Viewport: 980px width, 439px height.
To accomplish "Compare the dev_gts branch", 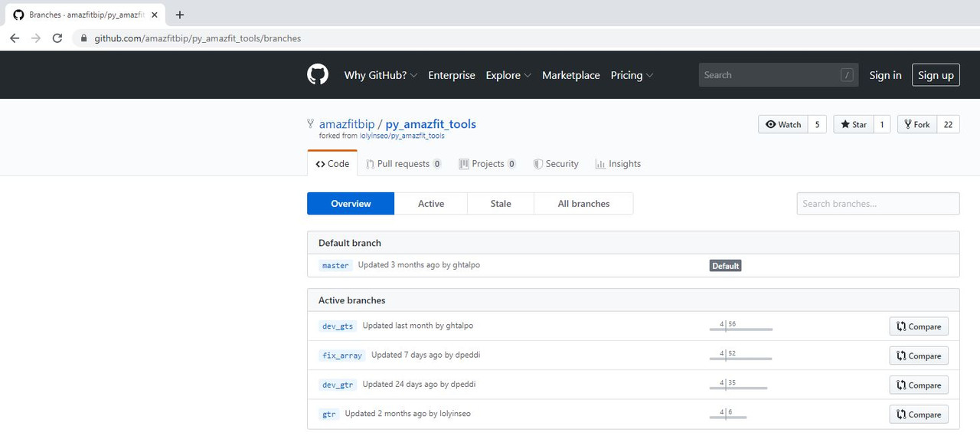I will click(x=919, y=326).
